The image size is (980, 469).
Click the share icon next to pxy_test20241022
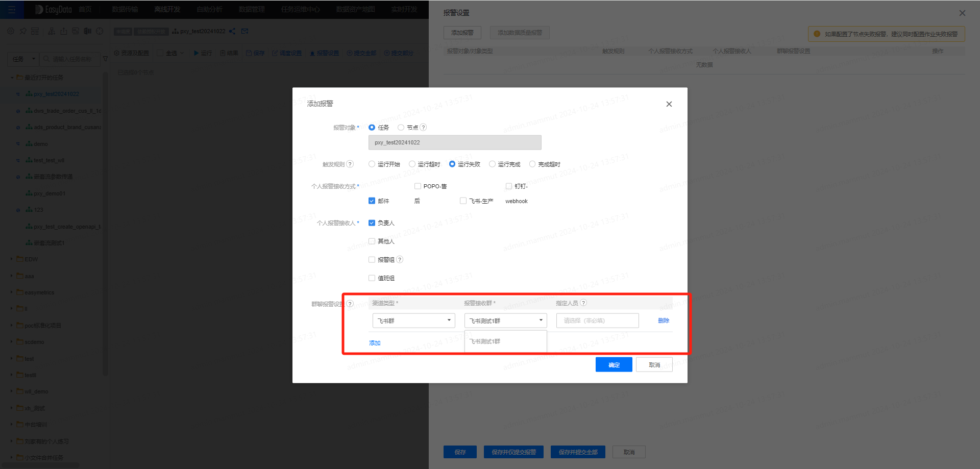tap(232, 31)
